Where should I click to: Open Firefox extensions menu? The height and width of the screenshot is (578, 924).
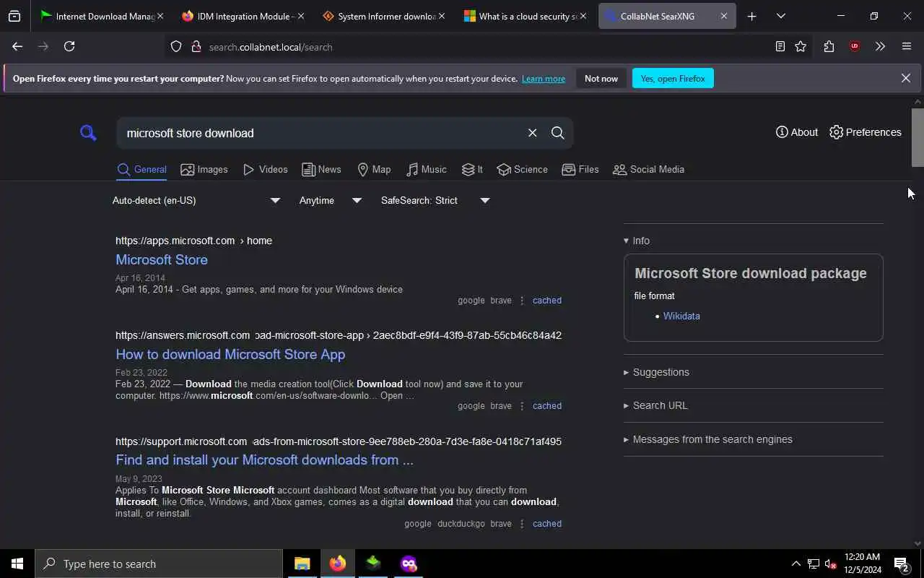(829, 46)
